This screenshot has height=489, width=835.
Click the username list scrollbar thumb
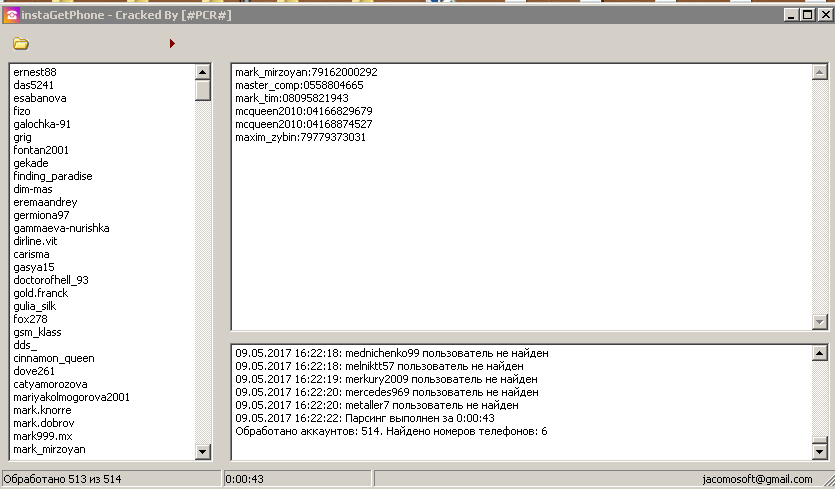tap(203, 90)
